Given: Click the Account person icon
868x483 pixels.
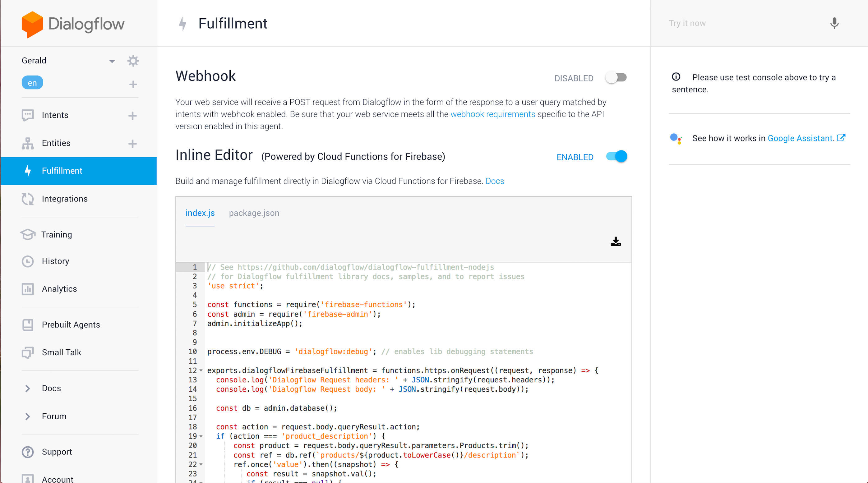Looking at the screenshot, I should pos(28,479).
